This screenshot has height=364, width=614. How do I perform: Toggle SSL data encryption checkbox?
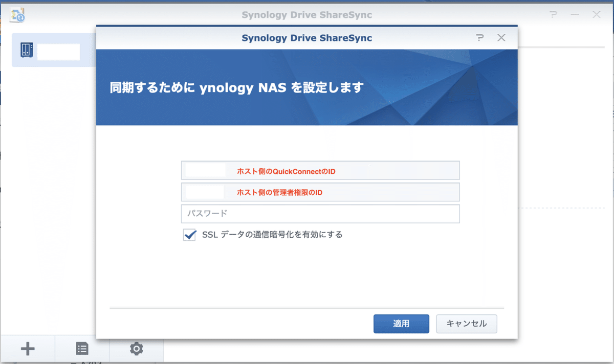coord(190,235)
